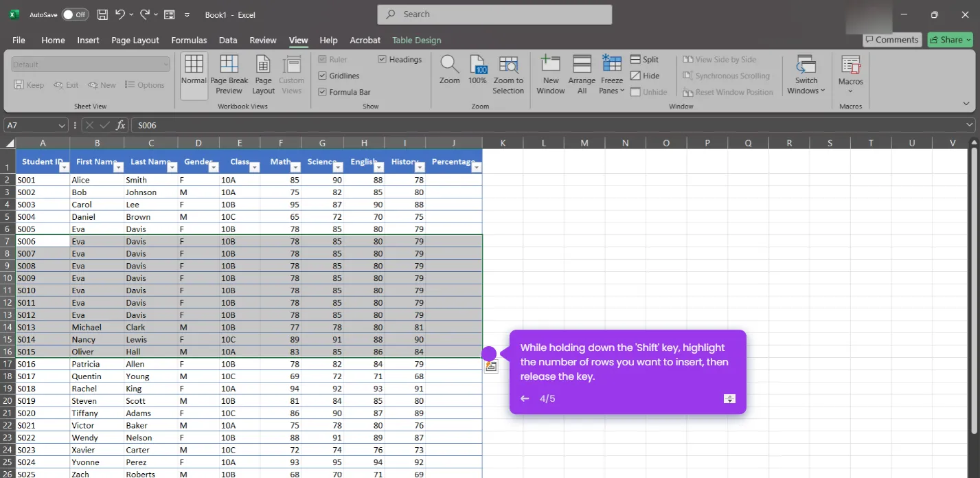
Task: Open the Student ID filter dropdown
Action: (63, 167)
